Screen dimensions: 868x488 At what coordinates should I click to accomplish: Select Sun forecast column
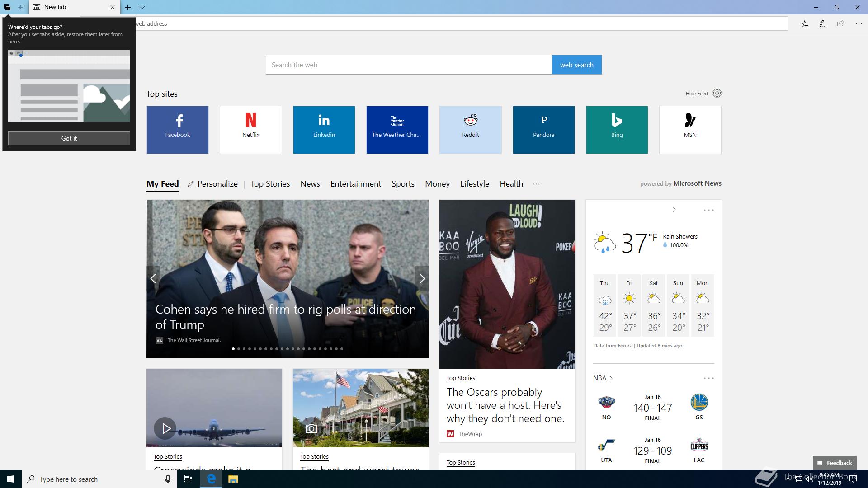[x=678, y=305]
